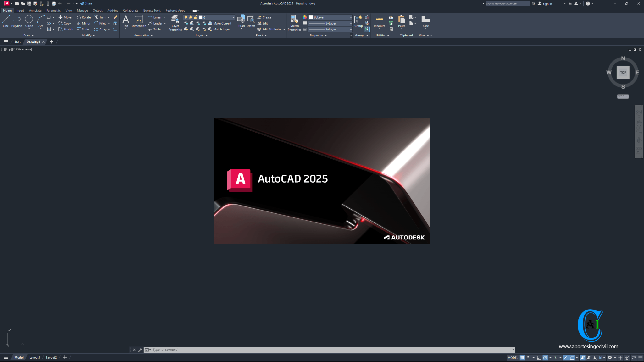This screenshot has height=362, width=644.
Task: Toggle grid display in status bar
Action: [x=523, y=357]
